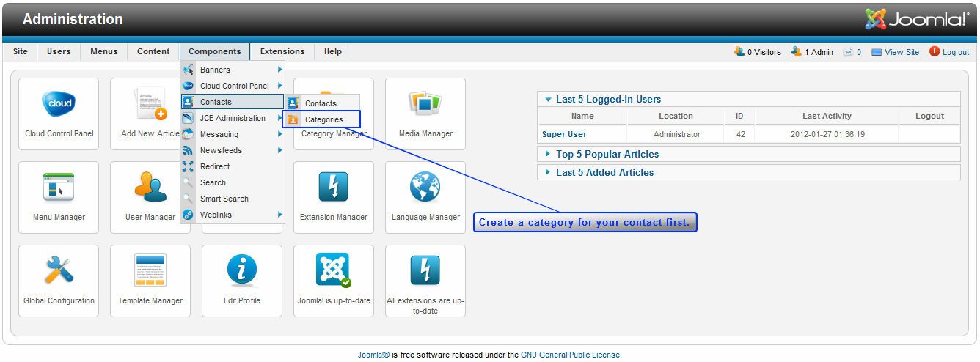Click the Joomla!® footer link
This screenshot has height=362, width=980.
coord(373,355)
